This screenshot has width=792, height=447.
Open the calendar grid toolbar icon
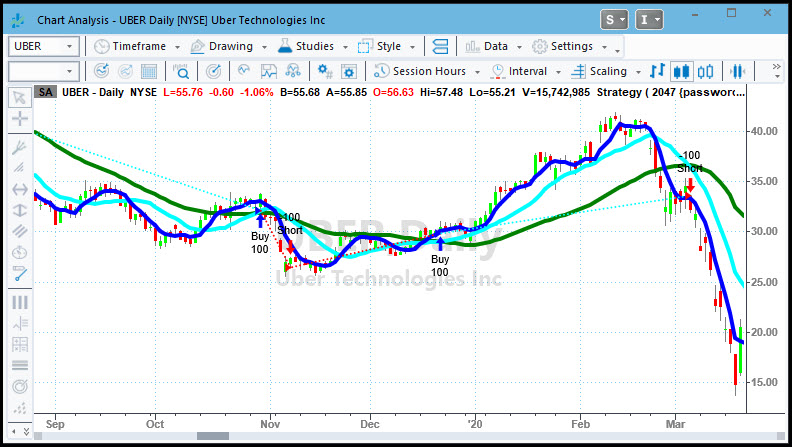(148, 71)
